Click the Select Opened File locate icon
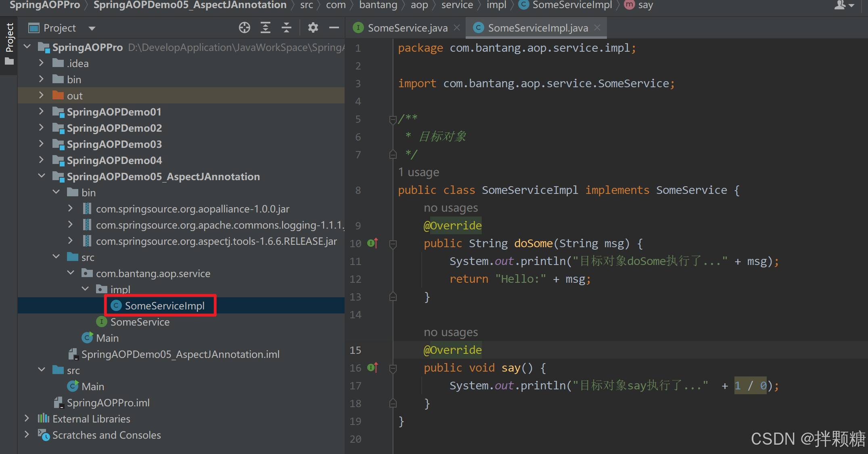 244,28
